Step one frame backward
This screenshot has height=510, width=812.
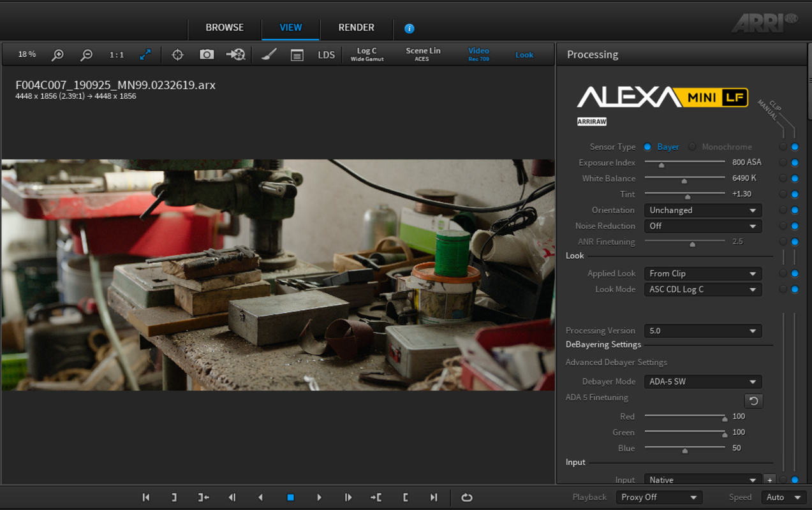point(232,497)
